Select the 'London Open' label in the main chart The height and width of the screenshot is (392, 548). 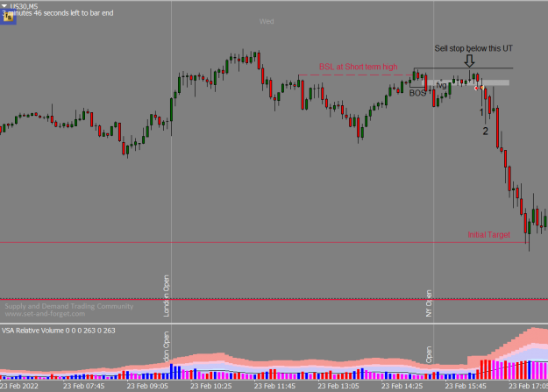167,296
